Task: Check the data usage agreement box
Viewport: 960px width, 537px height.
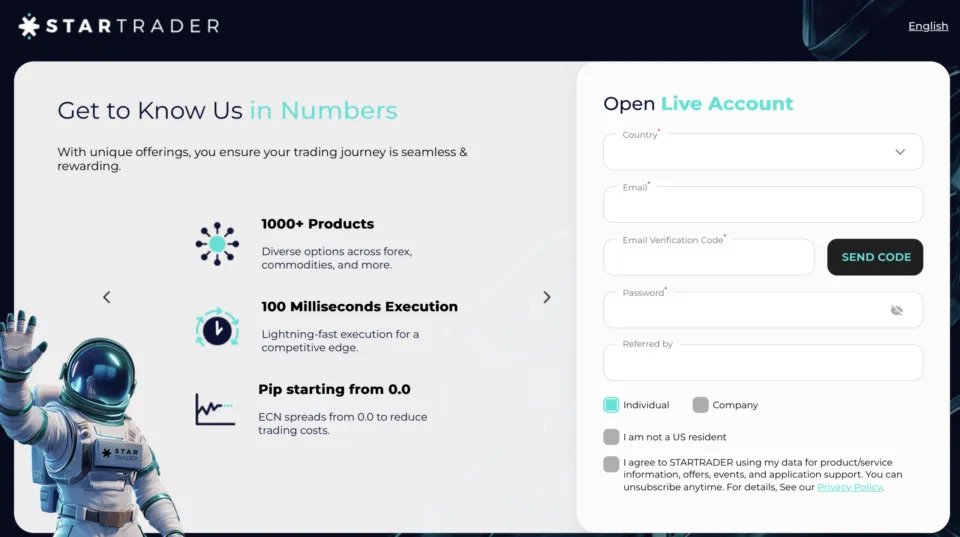Action: (x=611, y=464)
